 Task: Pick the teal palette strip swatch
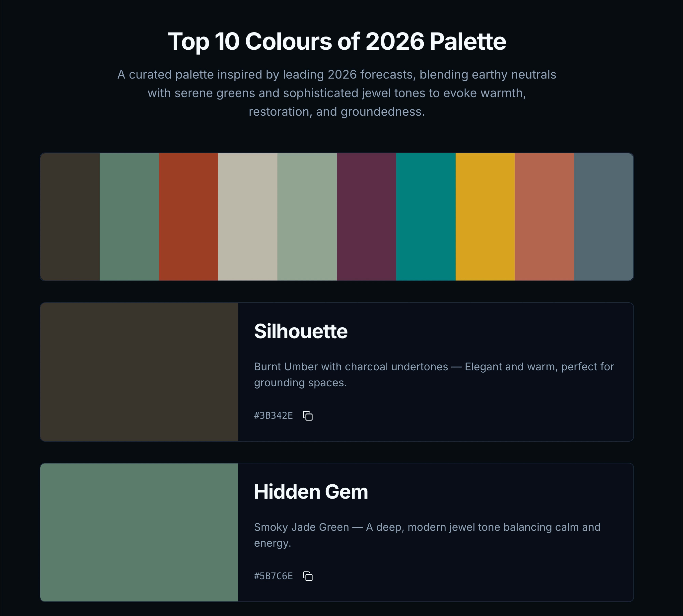[x=426, y=217]
